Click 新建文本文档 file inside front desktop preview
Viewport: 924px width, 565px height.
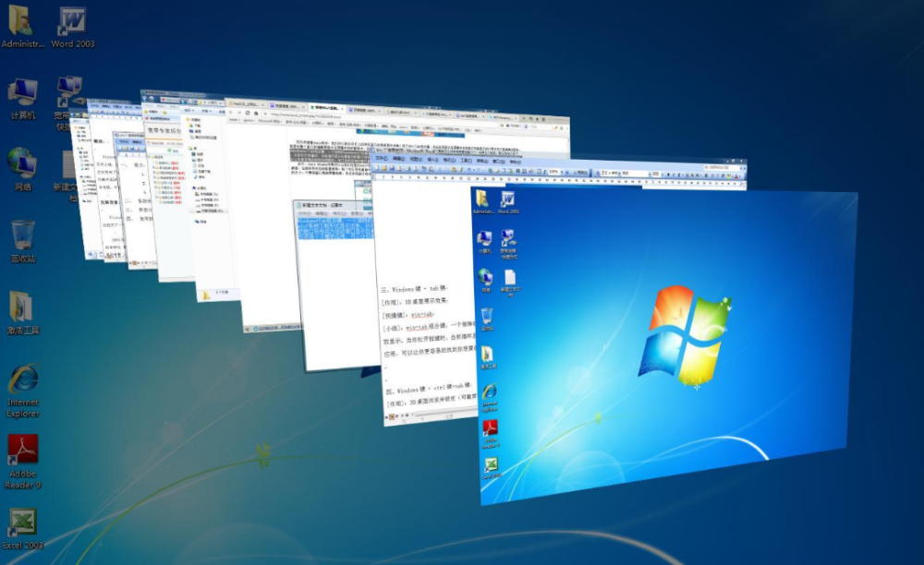510,282
